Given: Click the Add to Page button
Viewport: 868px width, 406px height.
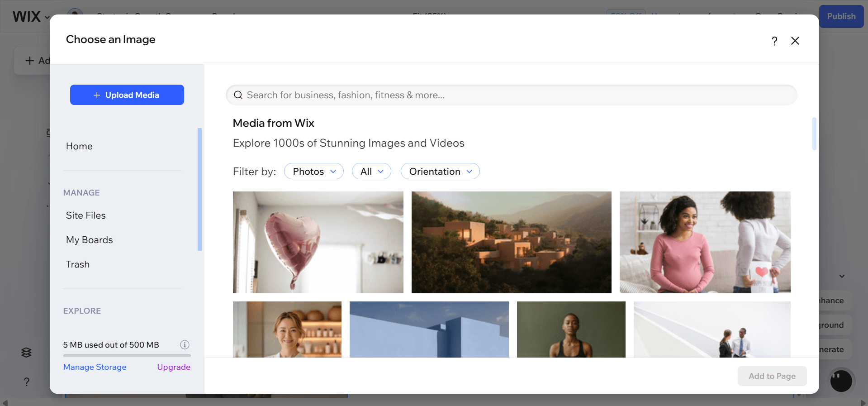Looking at the screenshot, I should coord(772,376).
